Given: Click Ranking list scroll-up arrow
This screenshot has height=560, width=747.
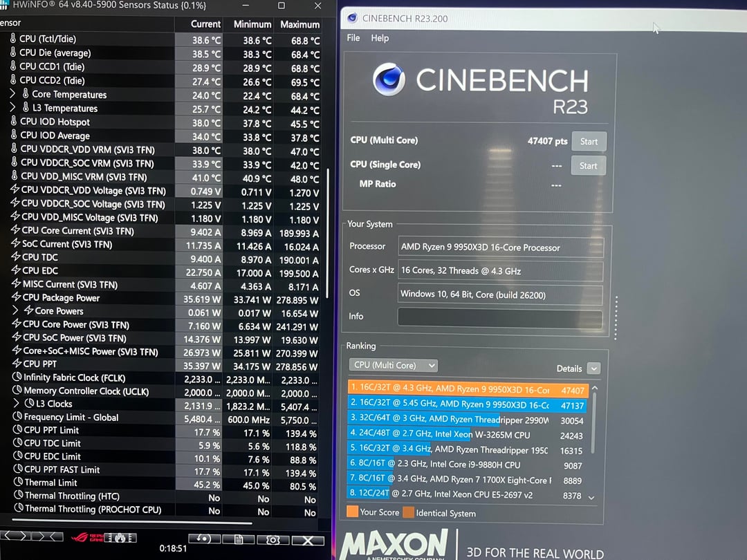Looking at the screenshot, I should coord(595,388).
